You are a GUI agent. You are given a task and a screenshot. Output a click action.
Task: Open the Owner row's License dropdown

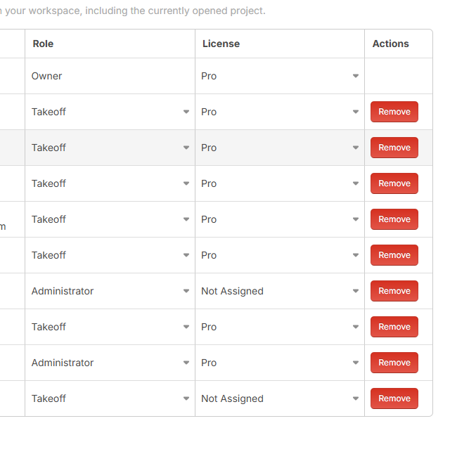(x=280, y=76)
